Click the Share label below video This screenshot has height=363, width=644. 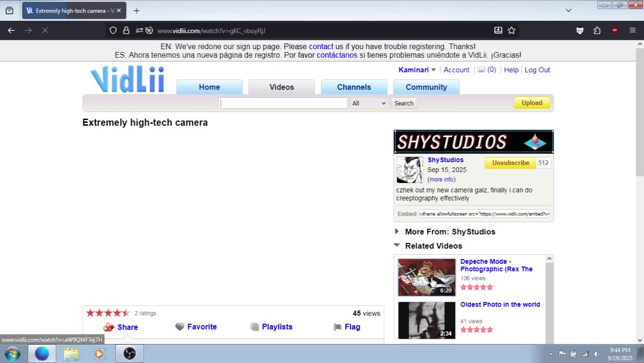tap(127, 327)
